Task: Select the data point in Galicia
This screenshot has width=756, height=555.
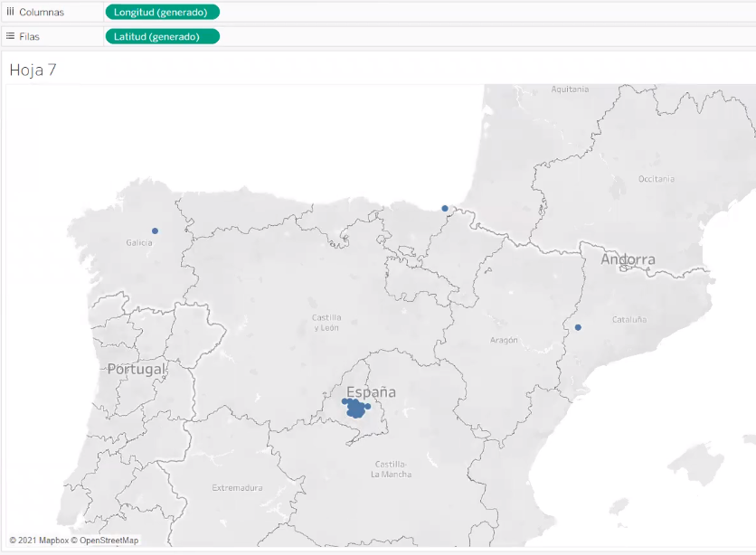Action: 155,230
